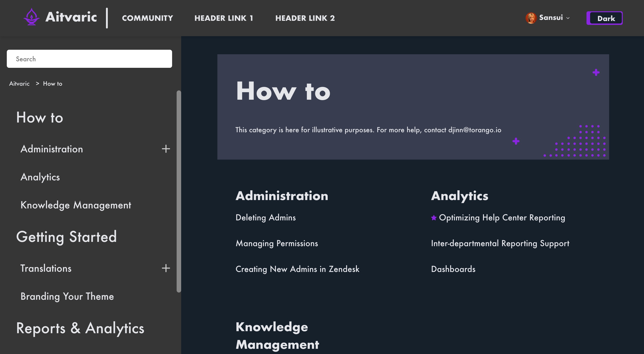This screenshot has height=354, width=644.
Task: Go to Header Link 2
Action: coord(305,18)
